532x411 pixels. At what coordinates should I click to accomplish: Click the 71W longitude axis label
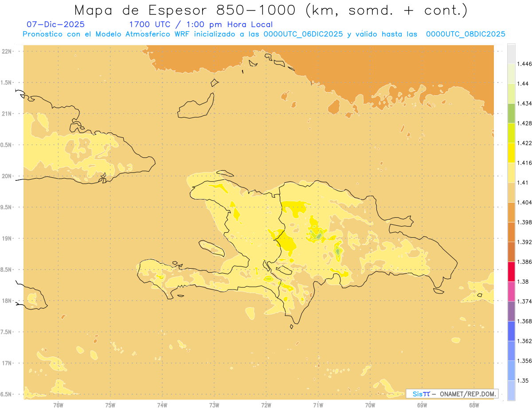click(318, 405)
